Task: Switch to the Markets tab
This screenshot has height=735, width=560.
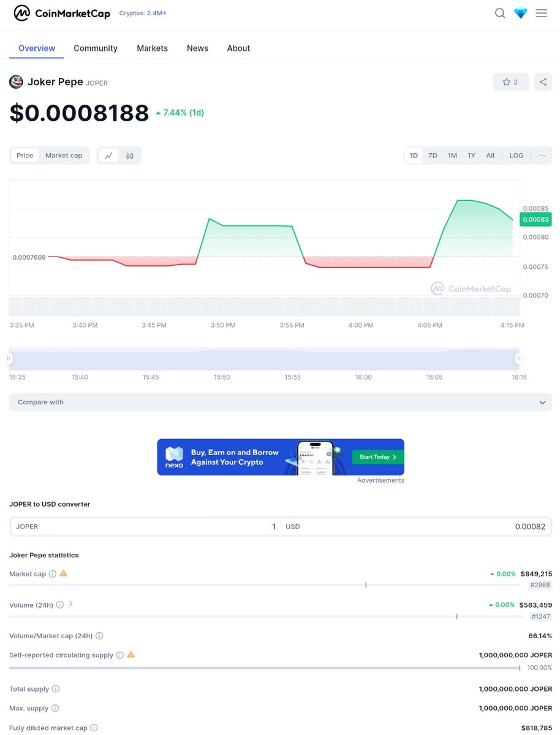Action: (152, 48)
